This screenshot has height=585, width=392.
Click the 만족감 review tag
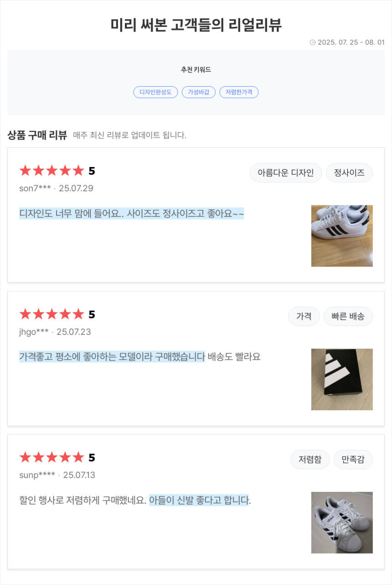(x=353, y=460)
